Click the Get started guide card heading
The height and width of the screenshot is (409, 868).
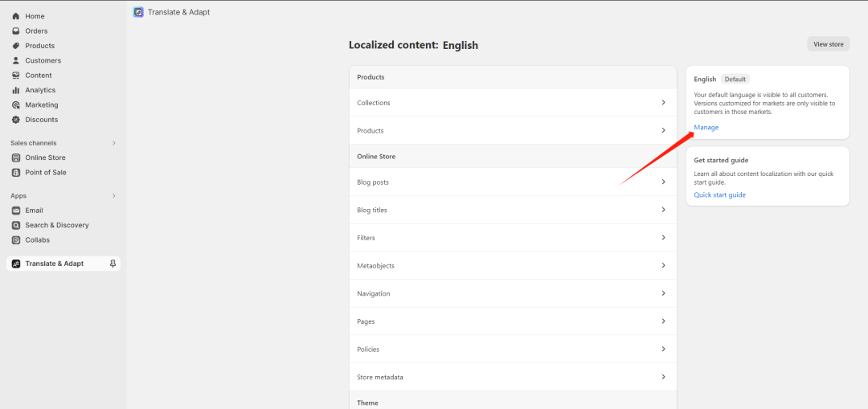(x=721, y=160)
